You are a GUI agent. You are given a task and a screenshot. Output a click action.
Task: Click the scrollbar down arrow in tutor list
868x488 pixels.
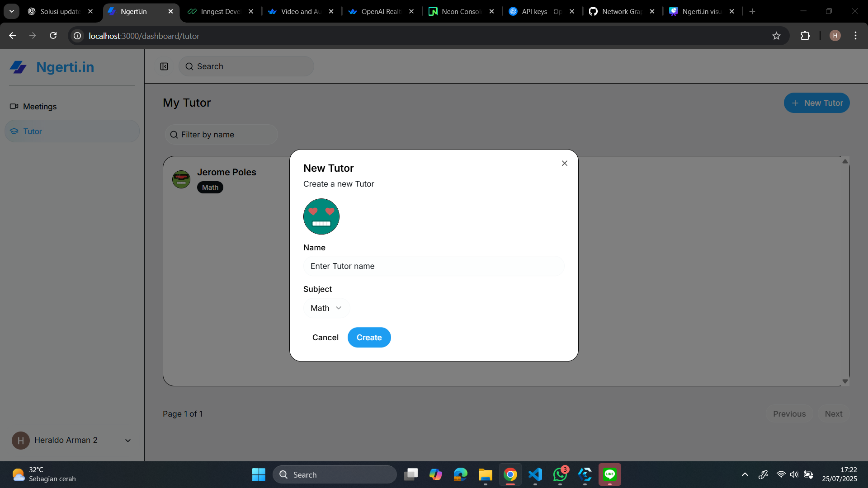(x=845, y=381)
